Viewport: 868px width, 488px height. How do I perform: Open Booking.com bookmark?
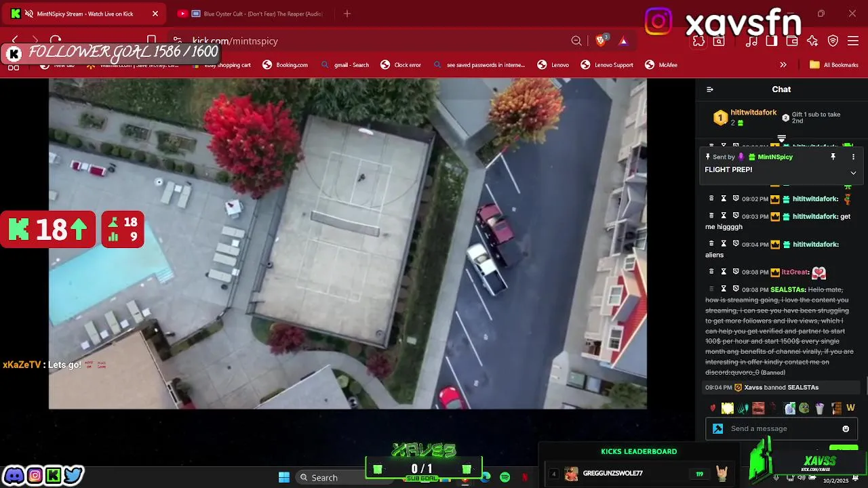pos(285,65)
